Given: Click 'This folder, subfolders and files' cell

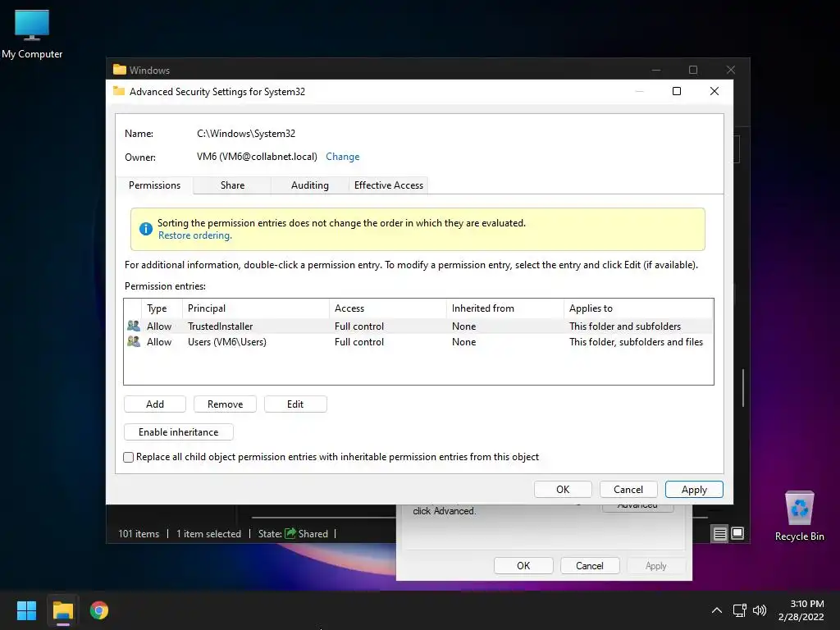Looking at the screenshot, I should (636, 341).
